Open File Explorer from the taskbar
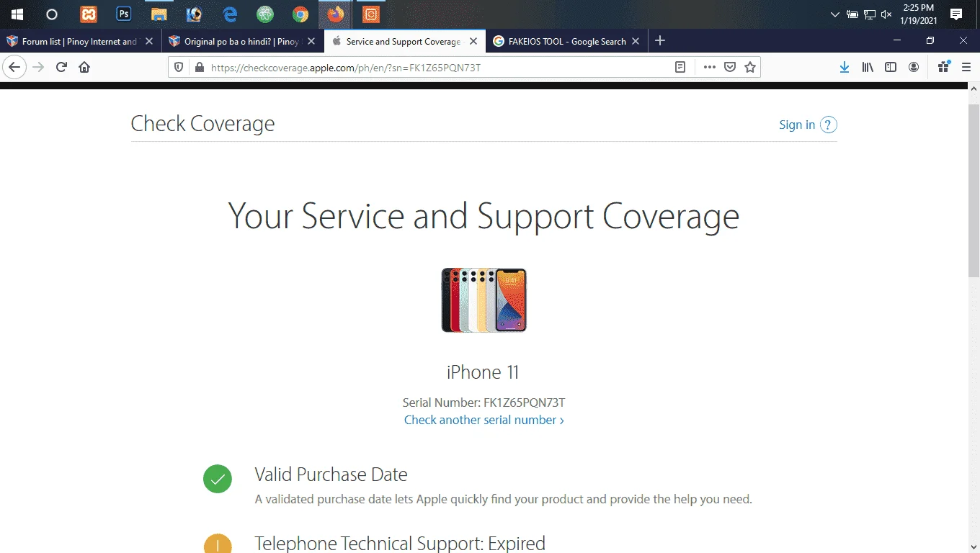The image size is (980, 553). coord(159,14)
